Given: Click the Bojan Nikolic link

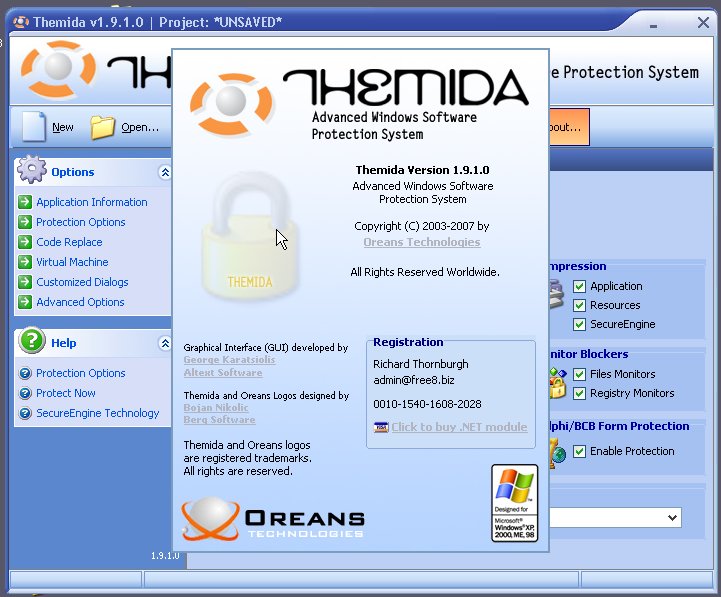Looking at the screenshot, I should (216, 408).
